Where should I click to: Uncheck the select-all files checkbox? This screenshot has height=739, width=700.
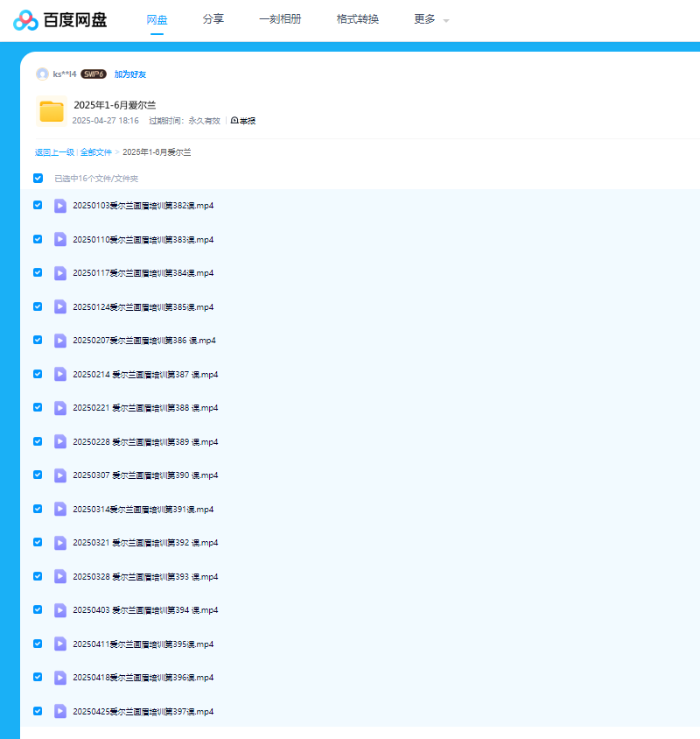(38, 179)
